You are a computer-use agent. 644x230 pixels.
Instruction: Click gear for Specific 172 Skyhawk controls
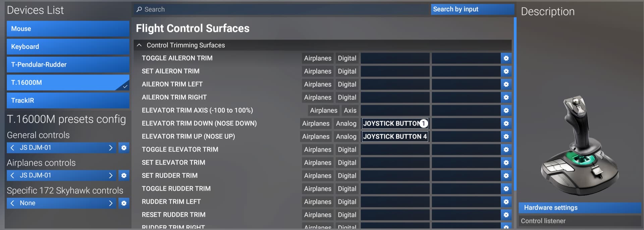pyautogui.click(x=124, y=203)
